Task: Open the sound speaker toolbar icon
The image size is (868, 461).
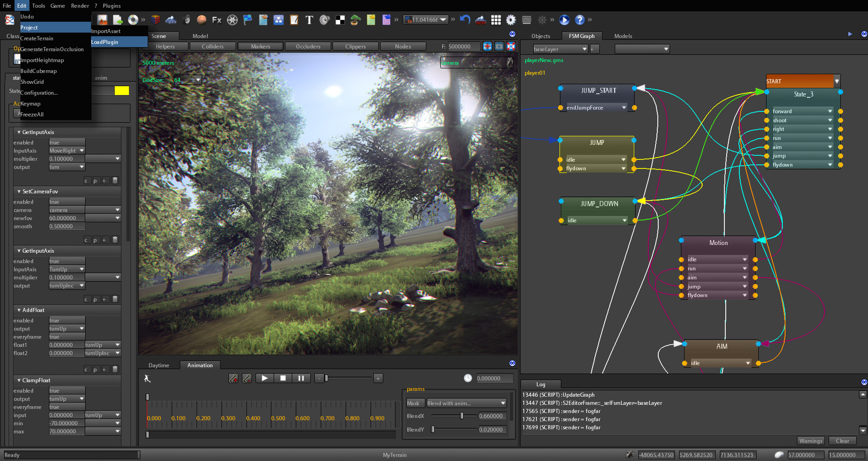Action: point(324,20)
